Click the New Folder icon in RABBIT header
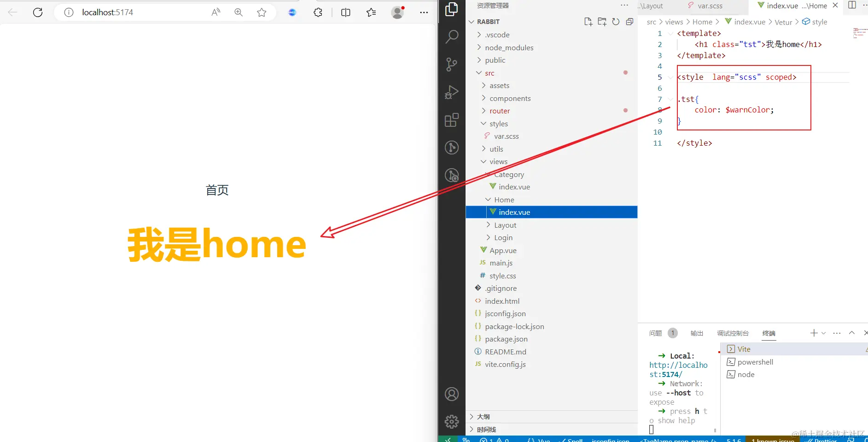868x442 pixels. tap(602, 22)
